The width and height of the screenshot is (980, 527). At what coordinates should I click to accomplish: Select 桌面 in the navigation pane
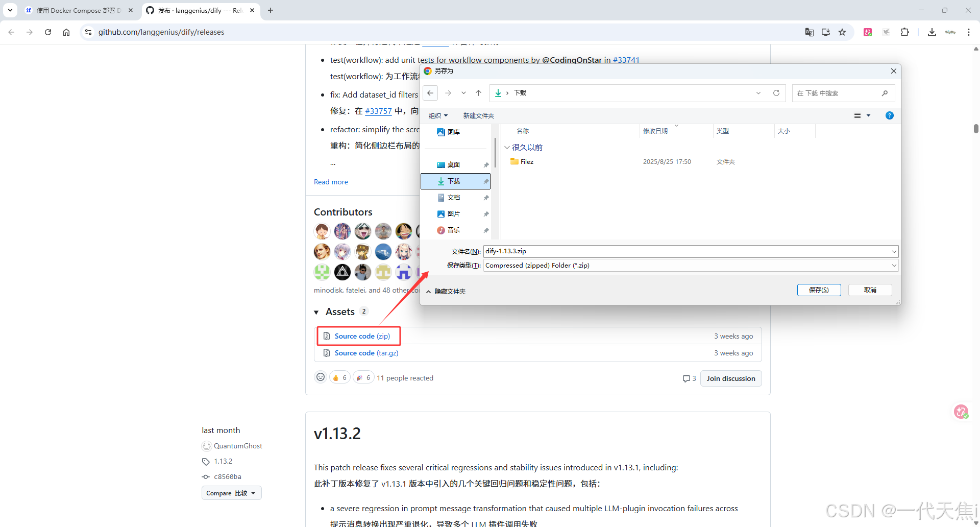tap(454, 164)
